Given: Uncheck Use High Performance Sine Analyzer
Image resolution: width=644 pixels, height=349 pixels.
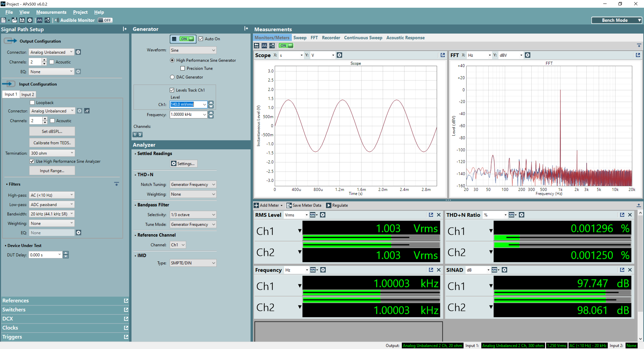Looking at the screenshot, I should point(32,161).
